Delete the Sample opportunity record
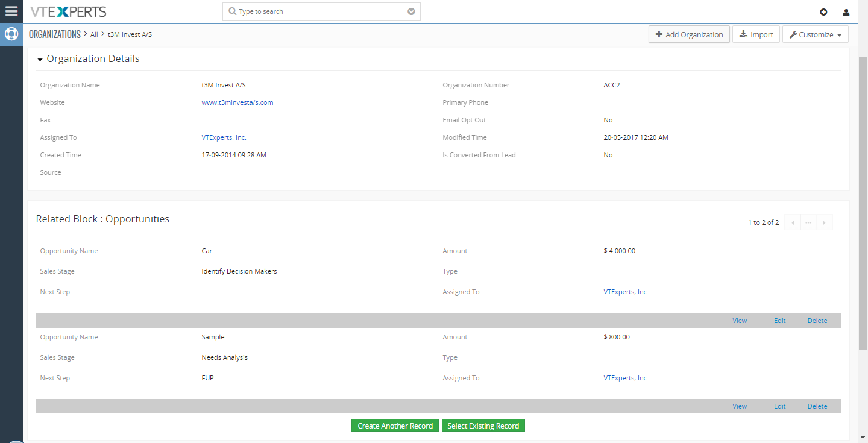 pyautogui.click(x=817, y=406)
